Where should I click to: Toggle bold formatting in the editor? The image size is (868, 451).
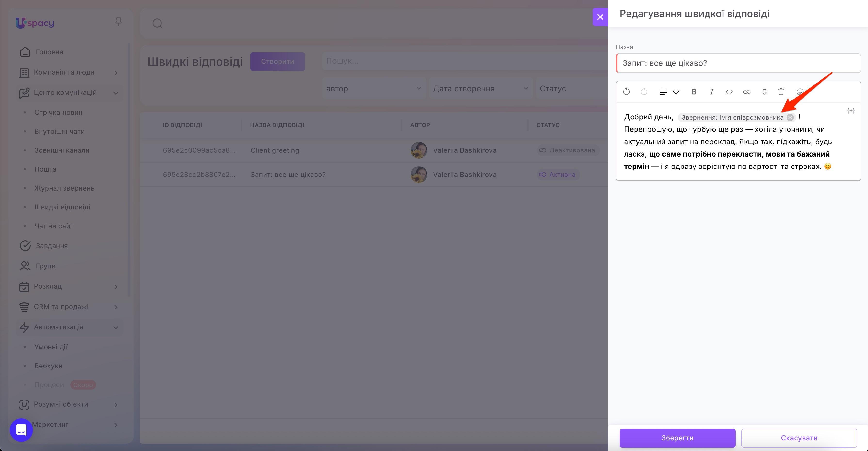point(694,92)
